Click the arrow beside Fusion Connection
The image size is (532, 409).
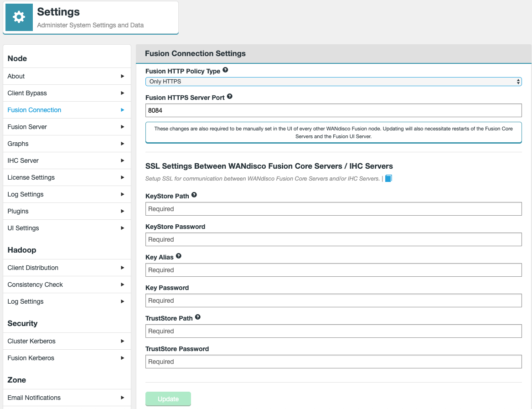(x=122, y=110)
